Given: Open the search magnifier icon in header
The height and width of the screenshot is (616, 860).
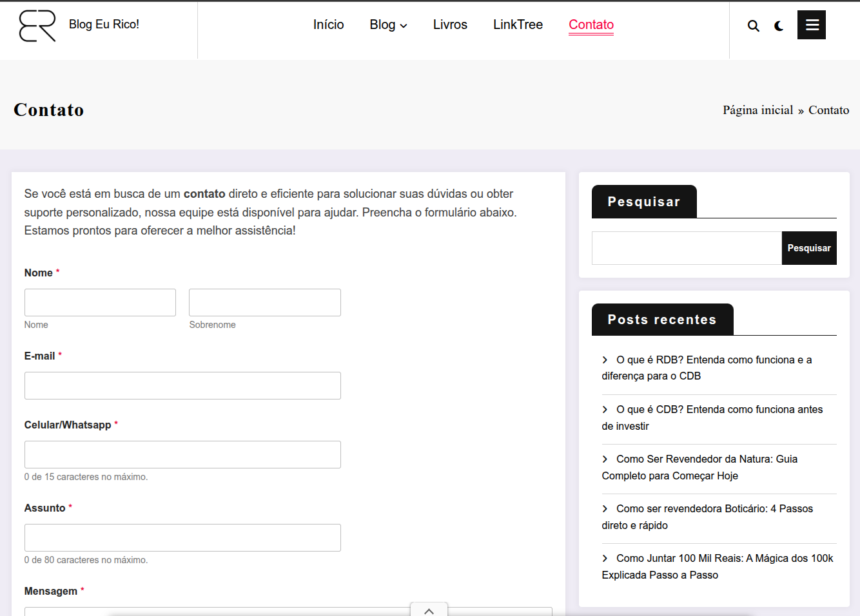Looking at the screenshot, I should coord(753,26).
